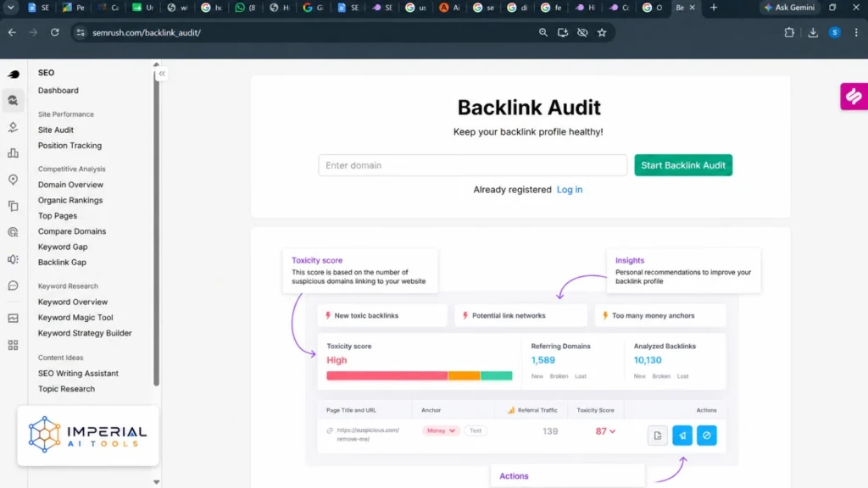Screen dimensions: 868x488
Task: Expand the Money anchor dropdown
Action: pos(441,430)
